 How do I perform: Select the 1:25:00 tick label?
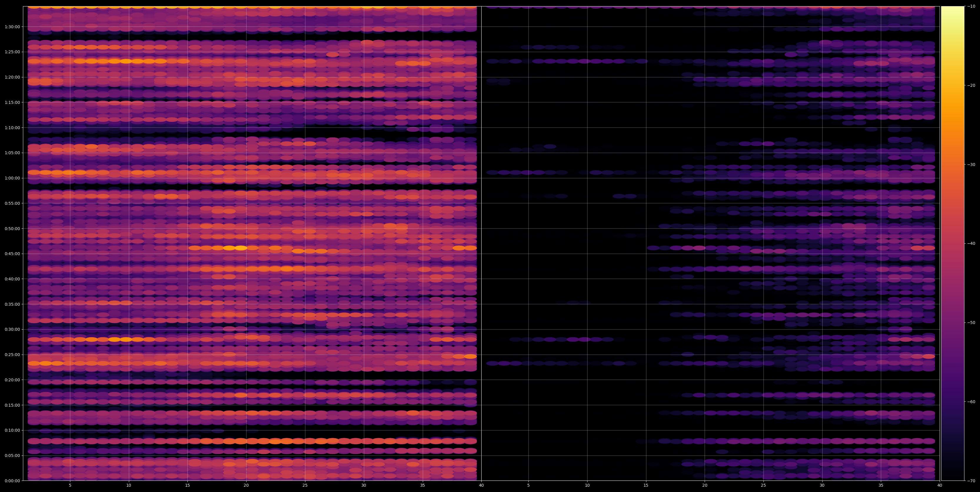(12, 52)
